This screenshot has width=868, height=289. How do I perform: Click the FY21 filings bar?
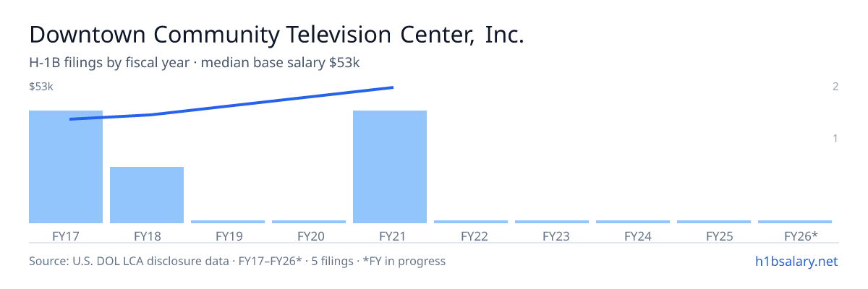[390, 167]
